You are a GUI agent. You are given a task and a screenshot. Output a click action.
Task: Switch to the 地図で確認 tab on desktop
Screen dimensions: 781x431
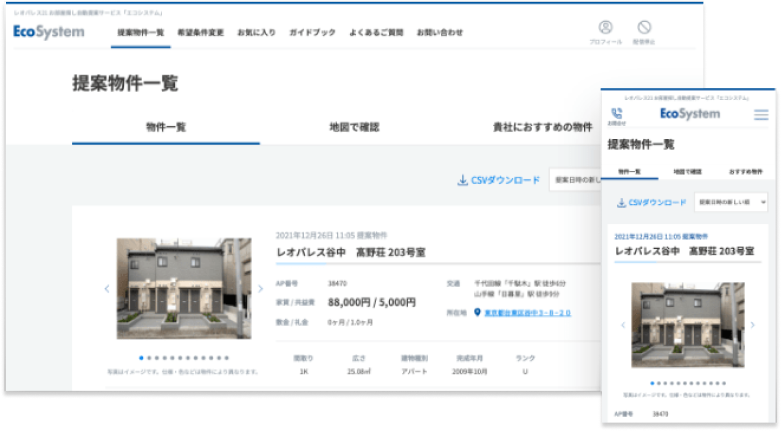[354, 127]
